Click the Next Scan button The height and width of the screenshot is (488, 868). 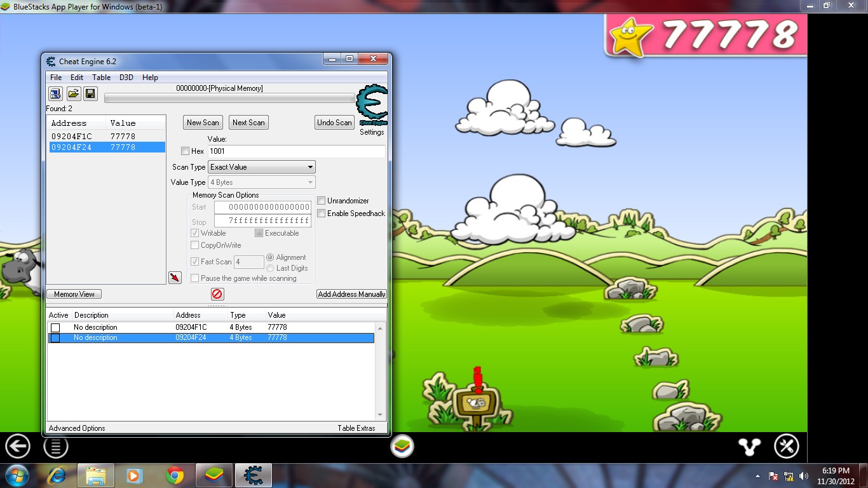pyautogui.click(x=248, y=123)
